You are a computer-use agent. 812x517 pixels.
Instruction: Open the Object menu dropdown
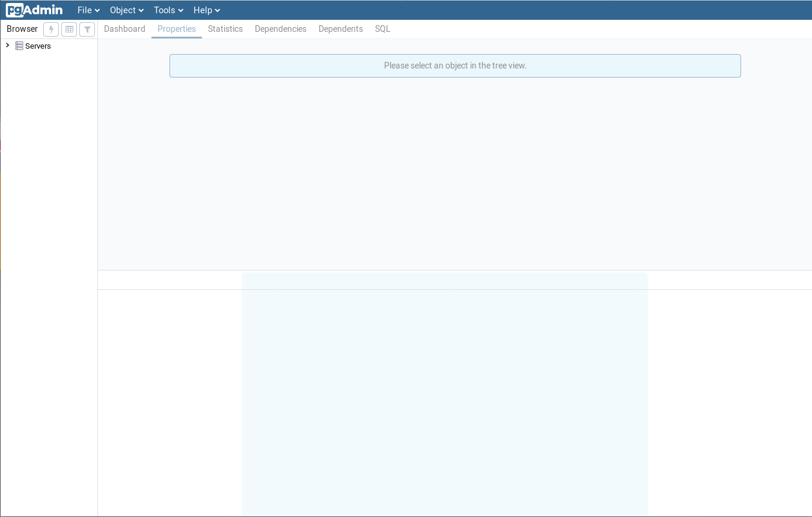pyautogui.click(x=126, y=10)
